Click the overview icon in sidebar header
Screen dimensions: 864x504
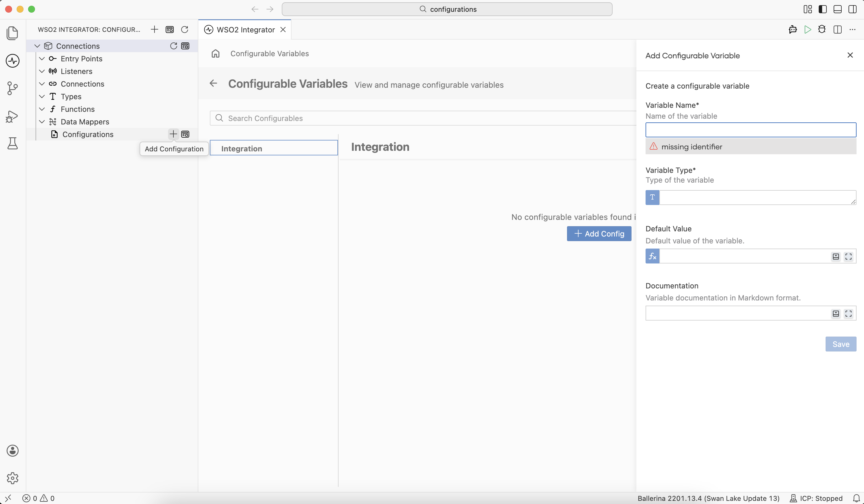(x=169, y=30)
